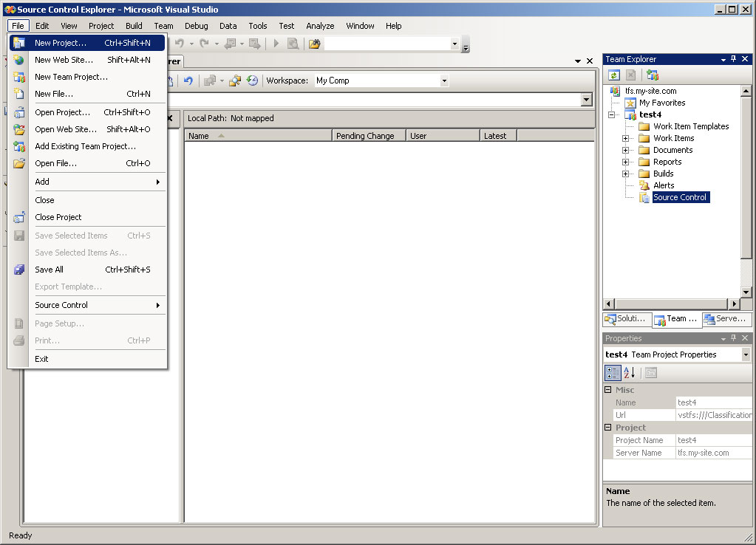
Task: Switch to the Team Explorer tab
Action: [677, 319]
